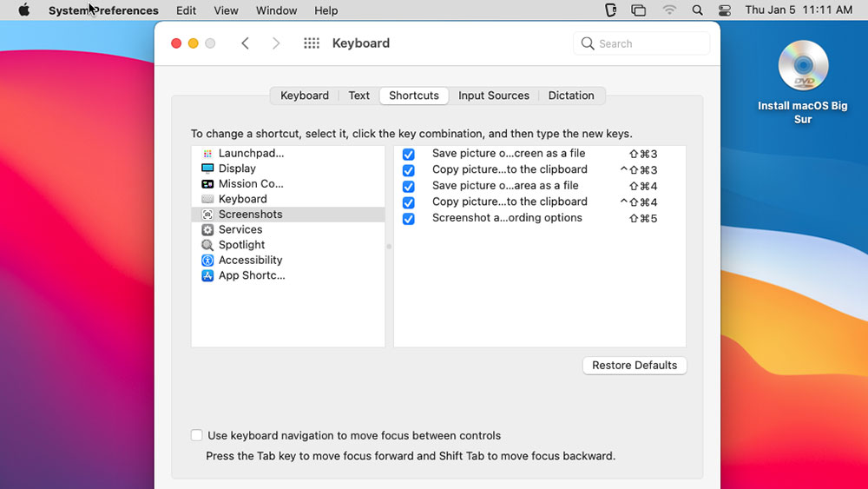Viewport: 868px width, 489px height.
Task: Open the Window menu
Action: [276, 10]
